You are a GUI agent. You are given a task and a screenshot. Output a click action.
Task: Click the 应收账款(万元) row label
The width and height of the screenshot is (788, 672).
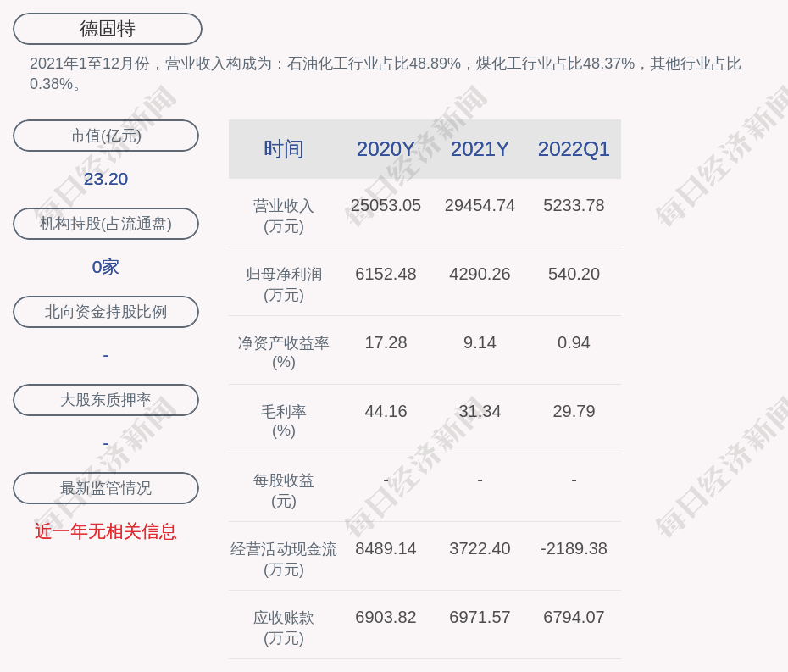283,628
